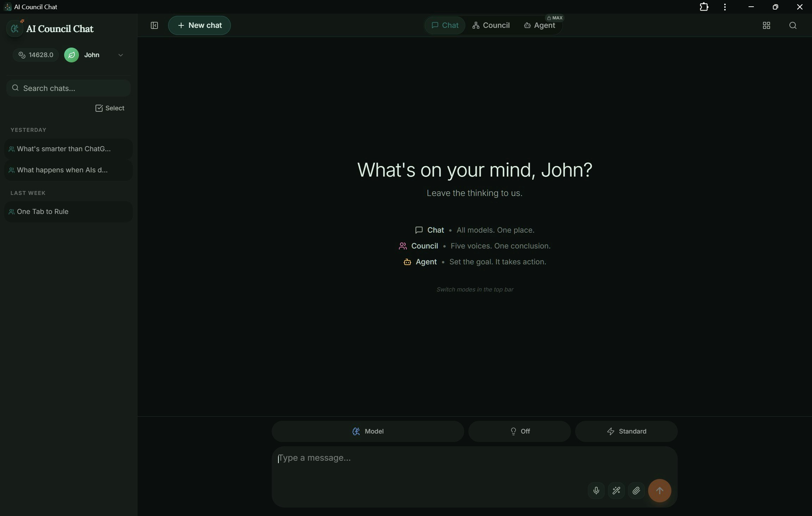This screenshot has height=516, width=812.
Task: Open the three-dot menu in title bar
Action: click(725, 7)
